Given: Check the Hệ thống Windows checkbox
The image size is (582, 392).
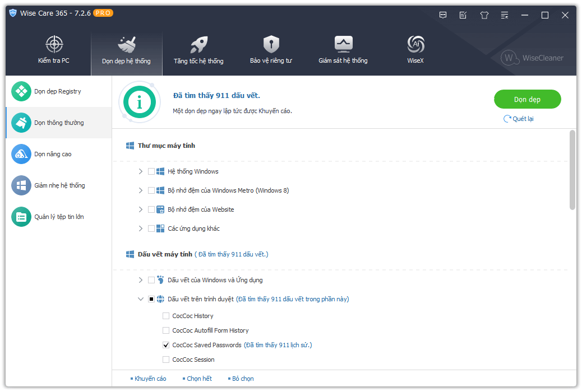Looking at the screenshot, I should [x=151, y=171].
